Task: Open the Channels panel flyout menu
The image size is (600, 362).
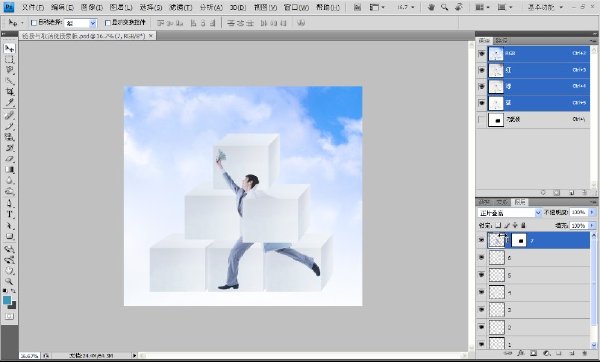Action: tap(593, 41)
